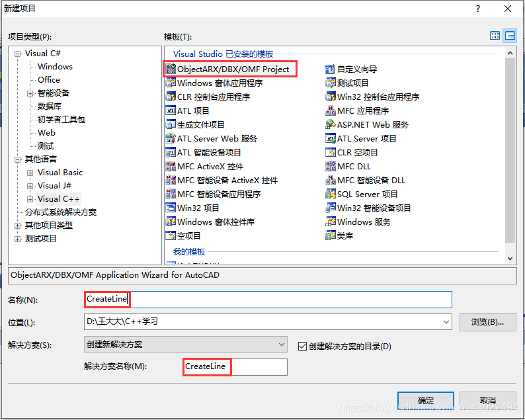Viewport: 525px width, 420px height.
Task: Open the 位置 path dropdown
Action: tap(446, 322)
